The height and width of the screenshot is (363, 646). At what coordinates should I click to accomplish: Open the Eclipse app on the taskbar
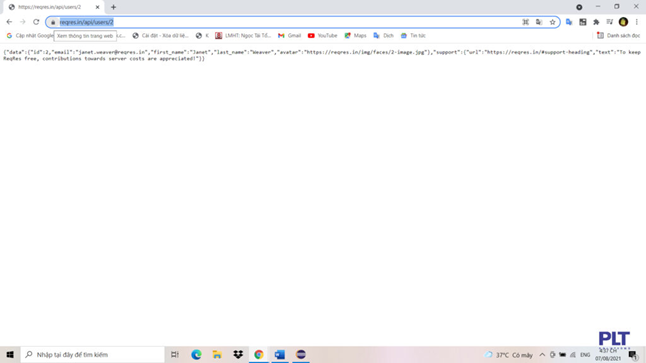(x=301, y=354)
